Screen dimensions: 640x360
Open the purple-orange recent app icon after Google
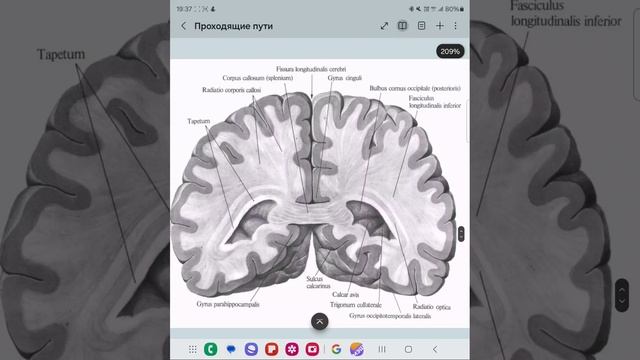(x=357, y=349)
